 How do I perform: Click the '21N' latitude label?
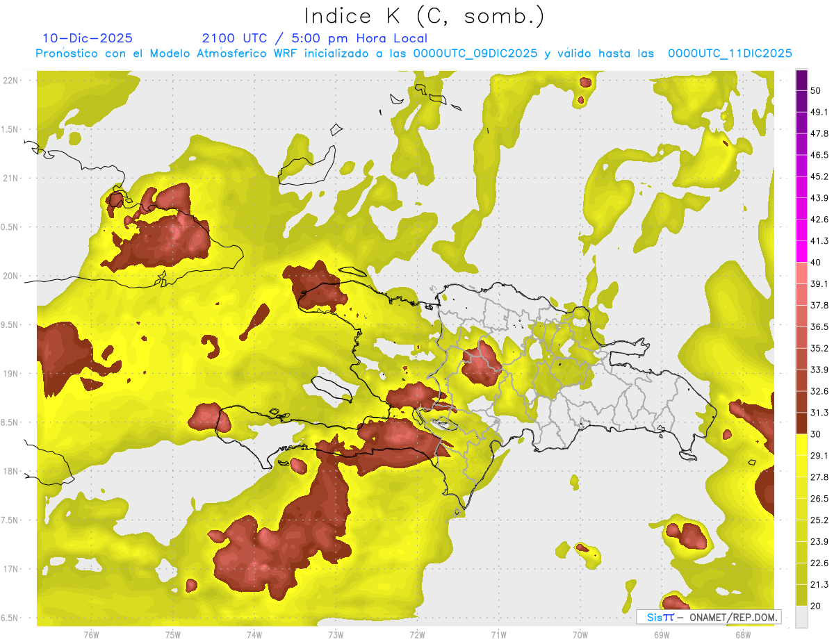click(x=12, y=178)
